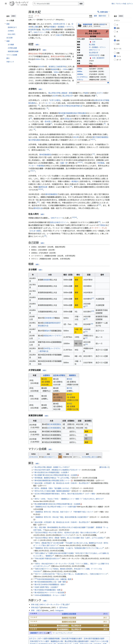Click the language translation icon
This screenshot has width=138, height=644.
[98, 12]
